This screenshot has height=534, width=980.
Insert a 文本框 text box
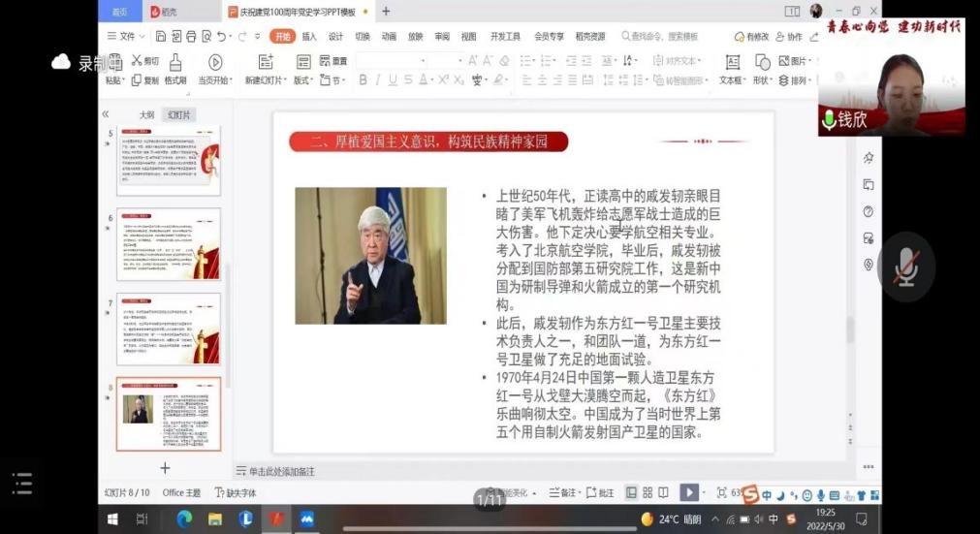click(732, 62)
